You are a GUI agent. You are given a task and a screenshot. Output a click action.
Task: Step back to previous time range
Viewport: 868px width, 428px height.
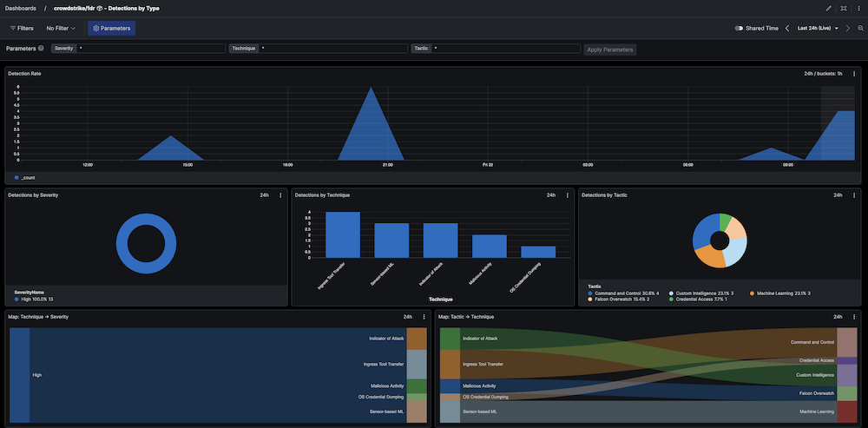click(x=787, y=29)
